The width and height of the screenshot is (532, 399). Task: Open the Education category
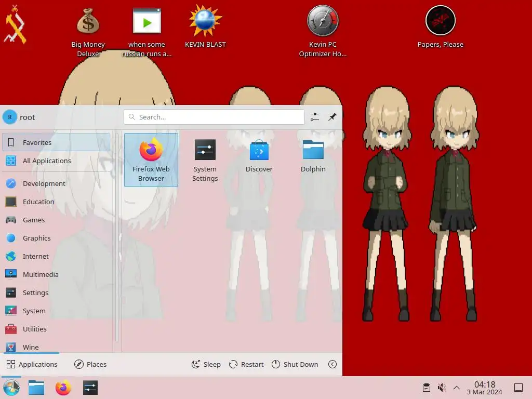click(56, 202)
